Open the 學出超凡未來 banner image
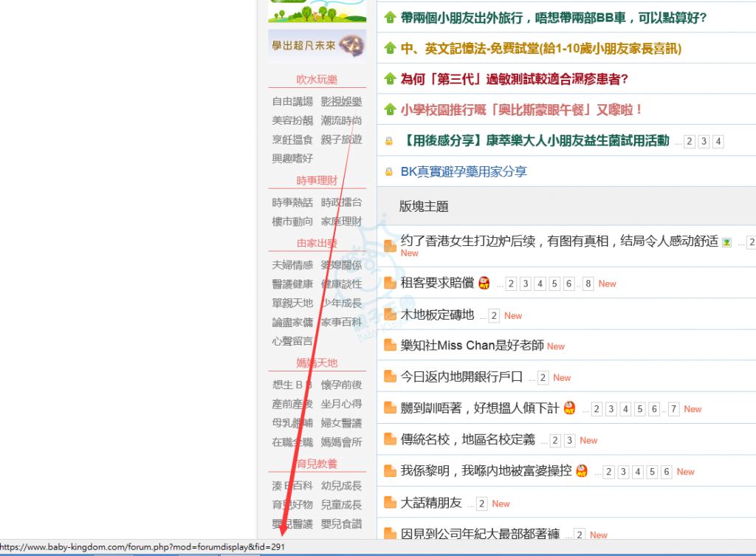Viewport: 756px width, 556px height. (x=317, y=46)
